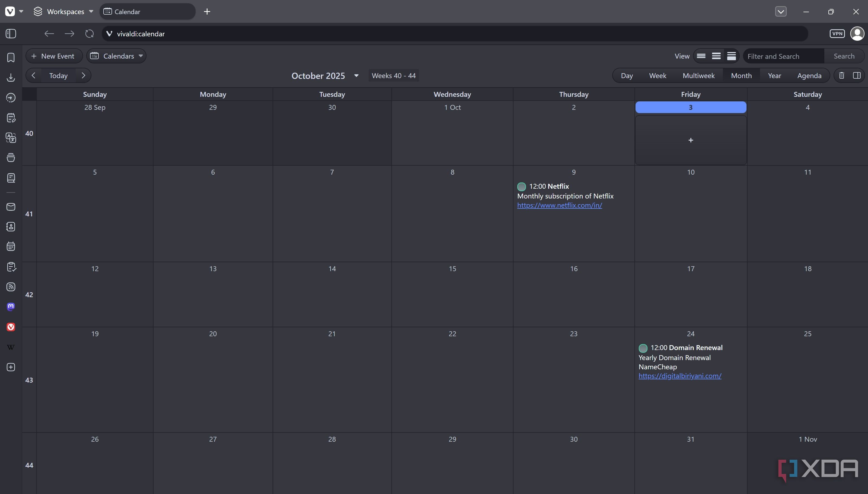Open the Bookmarks panel icon
This screenshot has height=494, width=868.
(11, 57)
